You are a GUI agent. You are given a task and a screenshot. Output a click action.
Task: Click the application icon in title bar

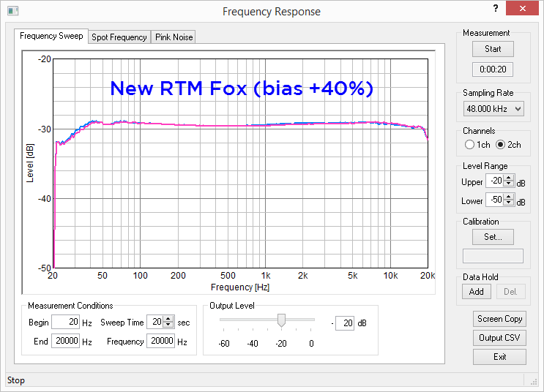[x=13, y=11]
